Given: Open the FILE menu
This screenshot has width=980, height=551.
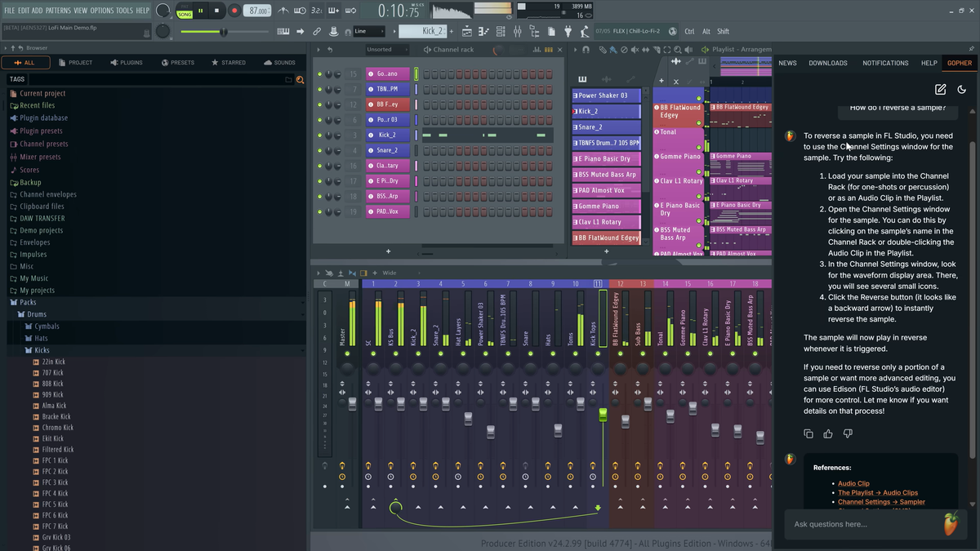Looking at the screenshot, I should (x=10, y=11).
